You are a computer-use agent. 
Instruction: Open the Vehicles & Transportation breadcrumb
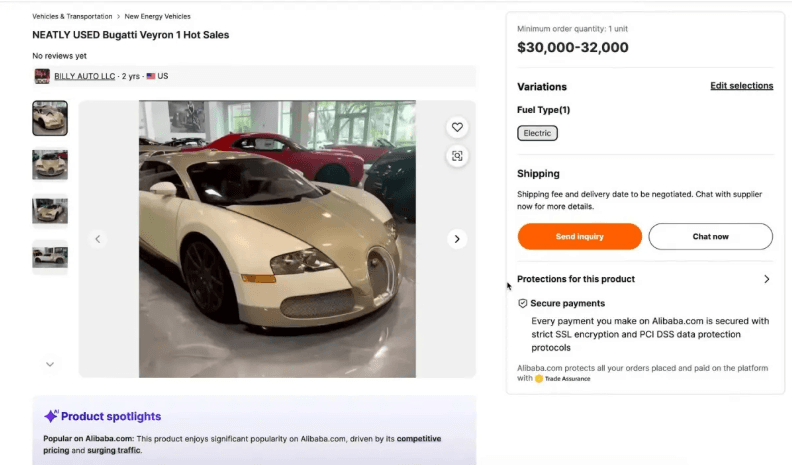[x=71, y=17]
